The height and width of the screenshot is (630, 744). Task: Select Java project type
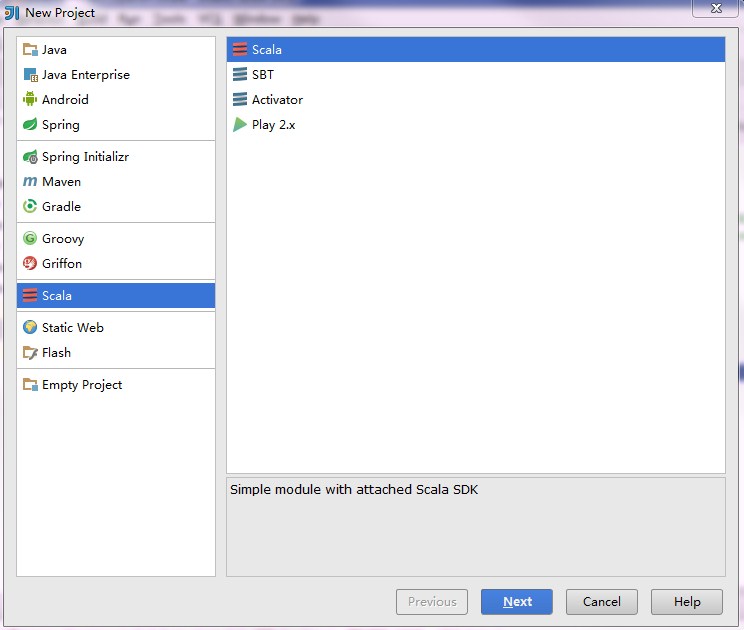tap(116, 49)
